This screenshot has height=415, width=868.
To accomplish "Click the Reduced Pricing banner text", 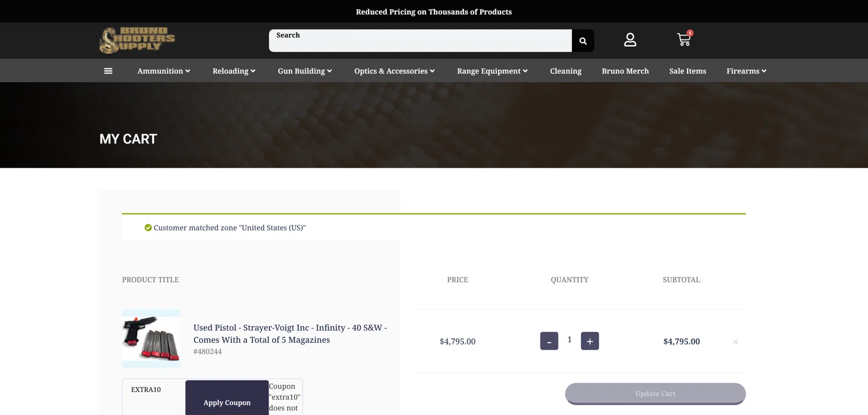I will click(434, 12).
